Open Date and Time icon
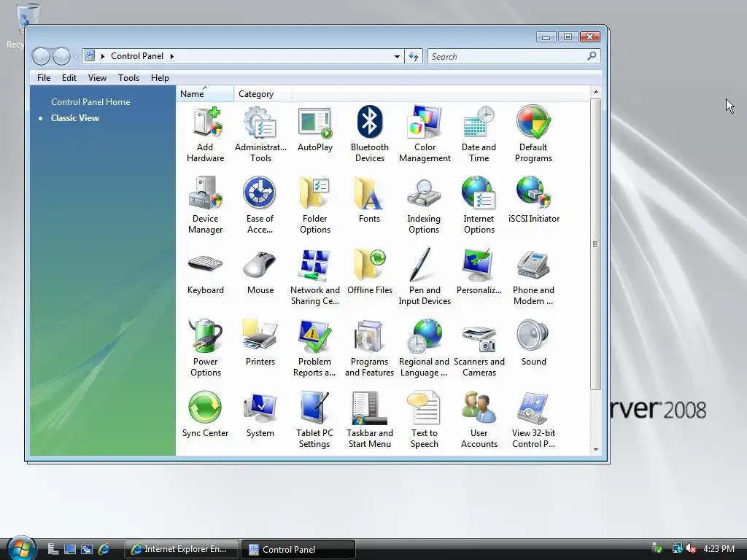Image resolution: width=747 pixels, height=560 pixels. 479,134
